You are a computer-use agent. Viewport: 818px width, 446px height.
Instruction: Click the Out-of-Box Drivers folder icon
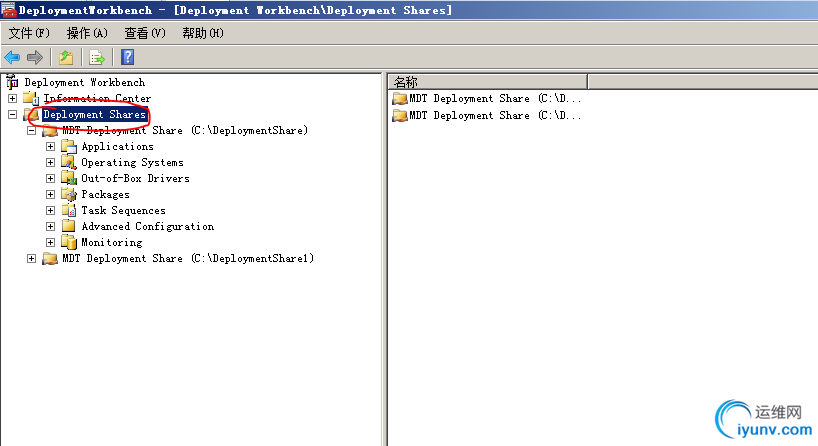pyautogui.click(x=69, y=178)
